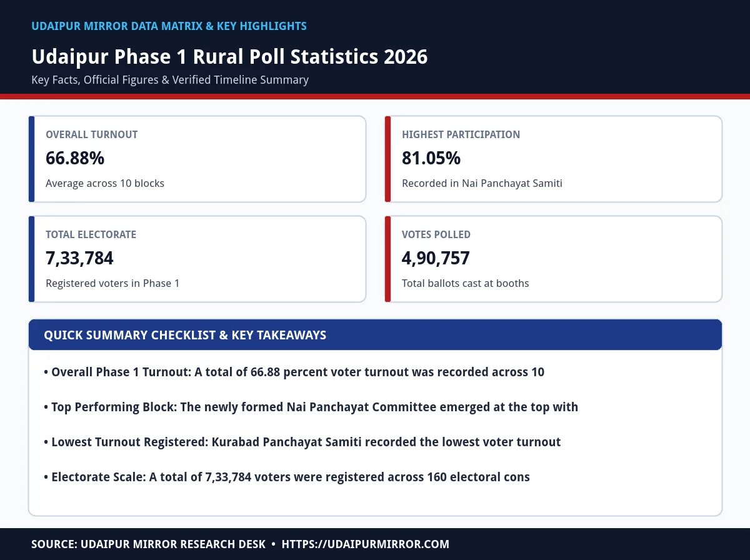This screenshot has height=560, width=750.
Task: Click 'SOURCE: UDAIPUR MIRROR RESEARCH DESK' in the footer
Action: click(x=148, y=544)
